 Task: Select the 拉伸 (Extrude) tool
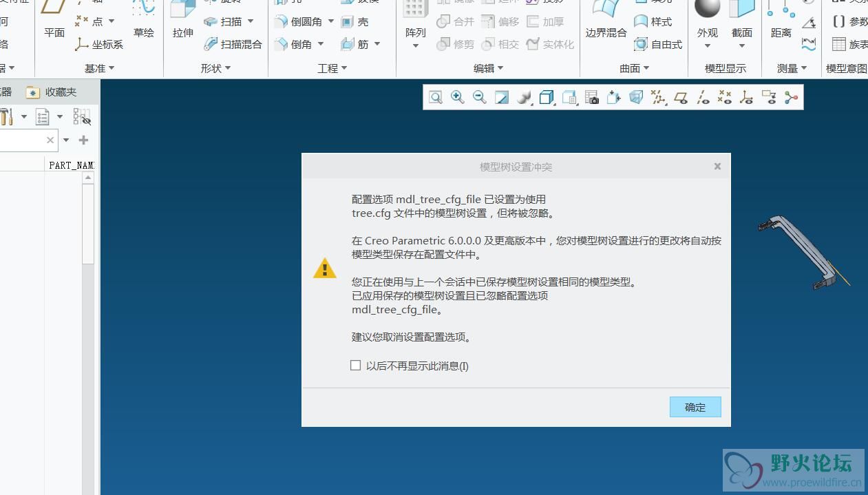click(183, 21)
